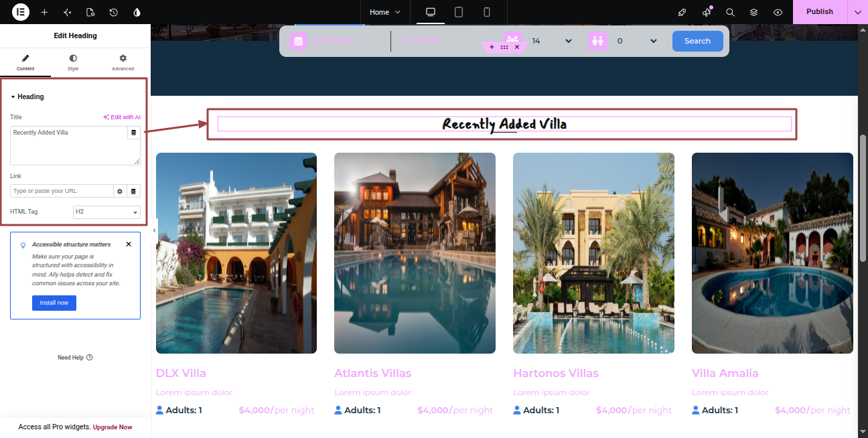Viewport: 868px width, 438px height.
Task: Switch to the Style tab
Action: (73, 63)
